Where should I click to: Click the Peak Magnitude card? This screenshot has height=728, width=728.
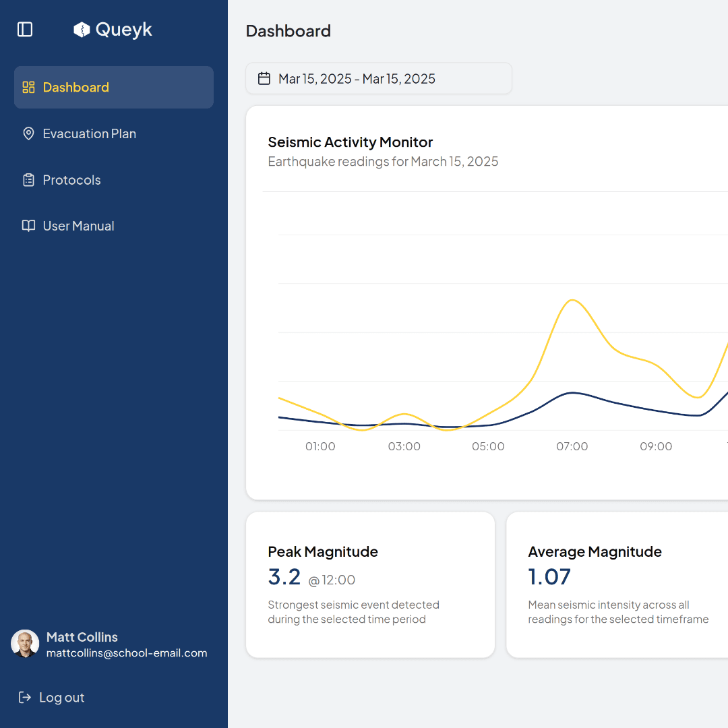coord(370,584)
